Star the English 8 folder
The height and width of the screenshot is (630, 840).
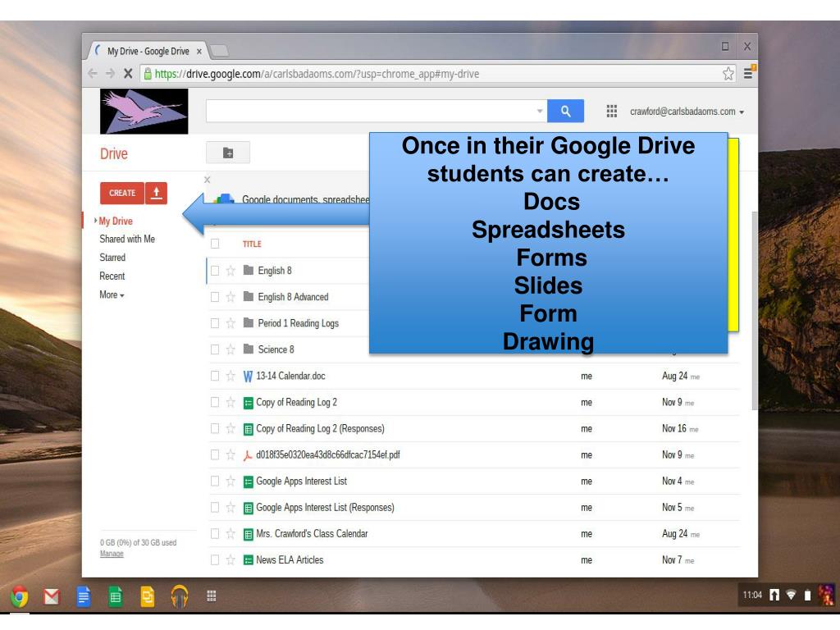[x=231, y=271]
